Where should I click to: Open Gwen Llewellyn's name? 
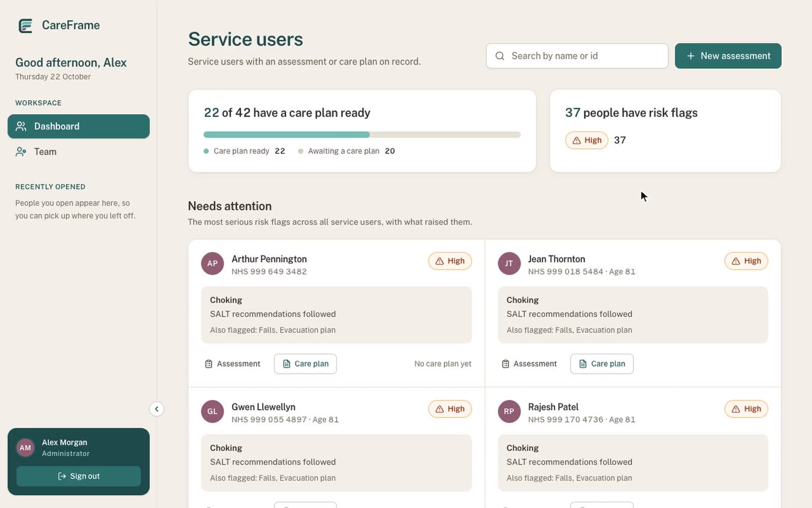coord(263,407)
